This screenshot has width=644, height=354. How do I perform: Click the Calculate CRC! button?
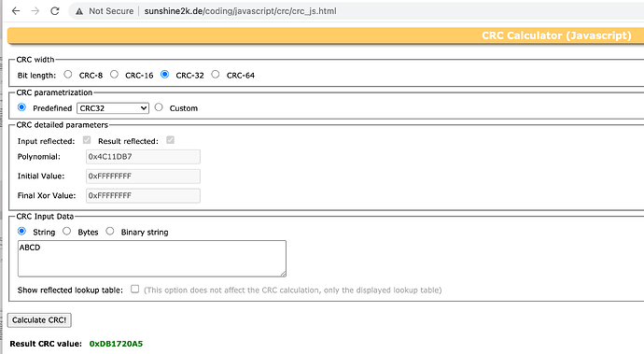coord(39,319)
